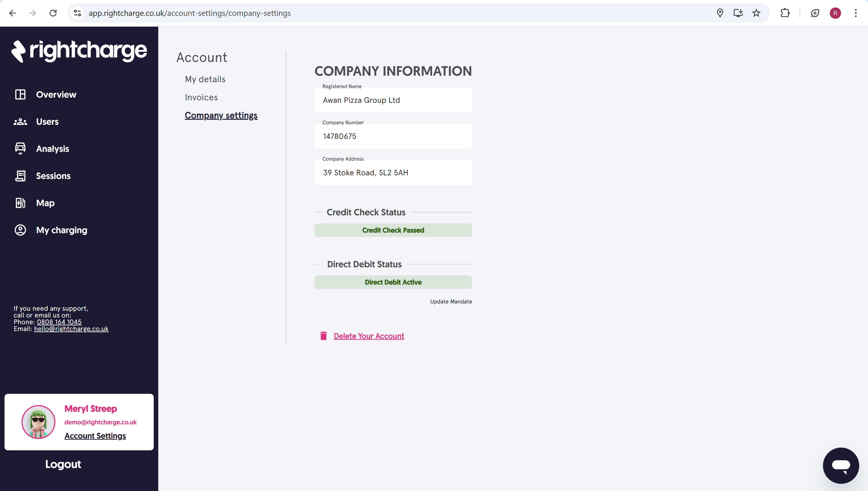Click the My charging profile icon

coord(20,230)
